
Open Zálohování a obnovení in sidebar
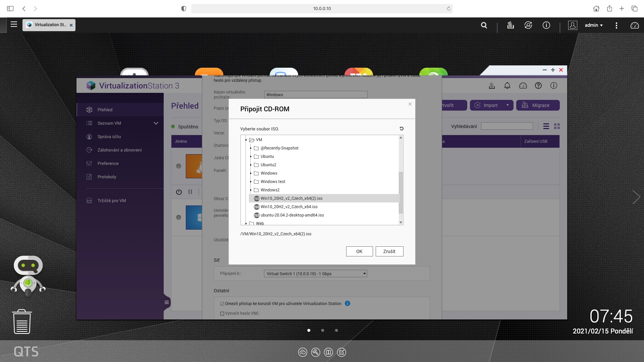click(119, 150)
